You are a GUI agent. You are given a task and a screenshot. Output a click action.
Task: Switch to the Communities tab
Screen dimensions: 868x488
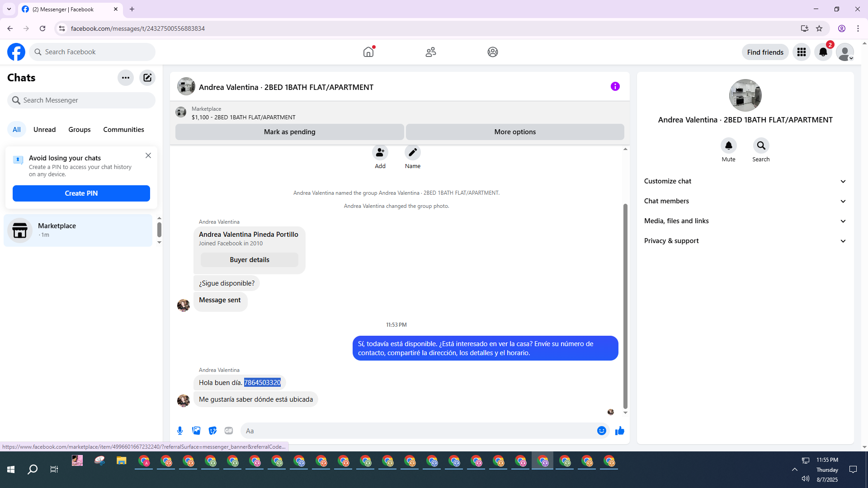(123, 130)
